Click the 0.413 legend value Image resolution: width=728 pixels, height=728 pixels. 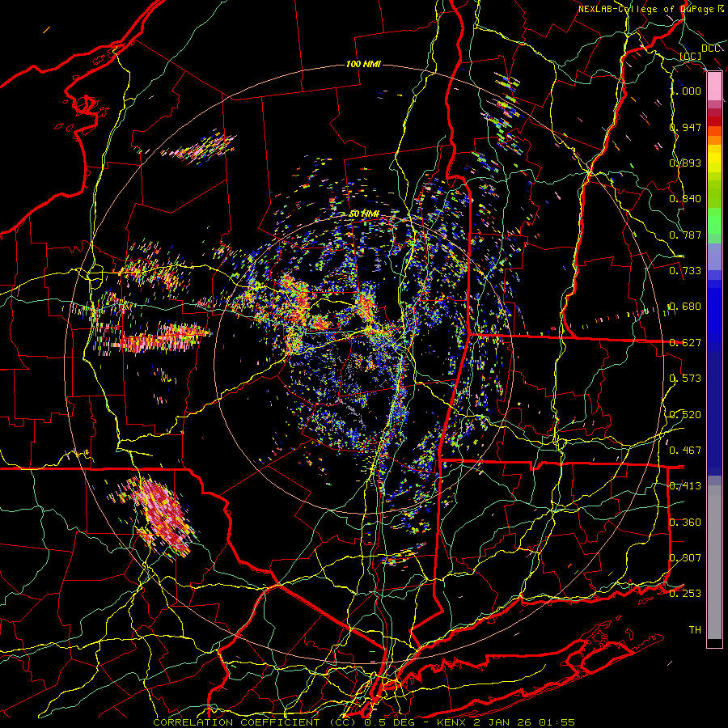(x=685, y=486)
